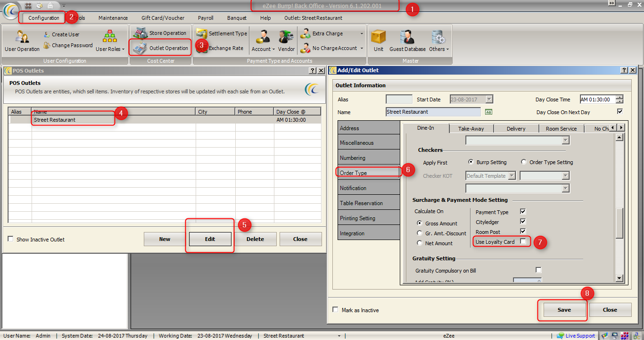This screenshot has height=340, width=644.
Task: Enable the Use Loyalty Card checkbox
Action: point(523,241)
